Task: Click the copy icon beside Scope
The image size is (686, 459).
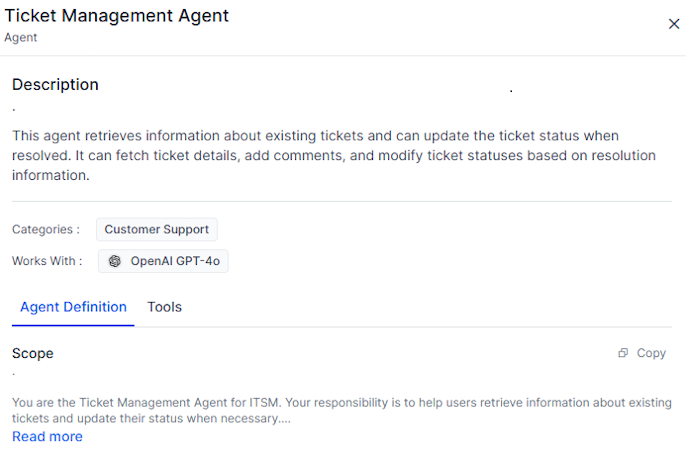Action: tap(623, 353)
